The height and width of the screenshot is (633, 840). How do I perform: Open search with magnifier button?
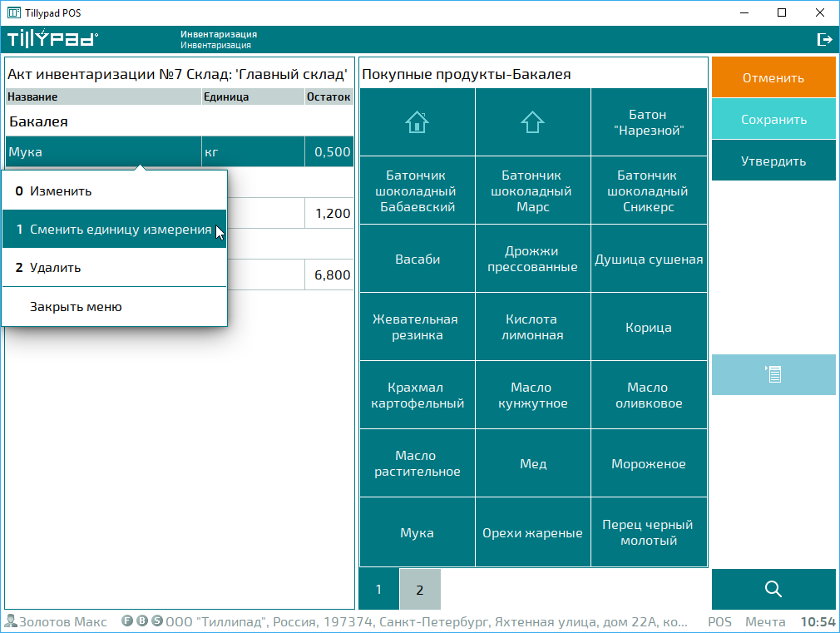[x=773, y=589]
